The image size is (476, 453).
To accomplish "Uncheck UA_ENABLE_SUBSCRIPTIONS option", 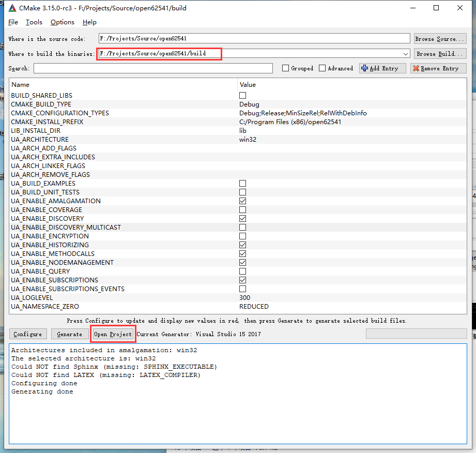I will 242,280.
